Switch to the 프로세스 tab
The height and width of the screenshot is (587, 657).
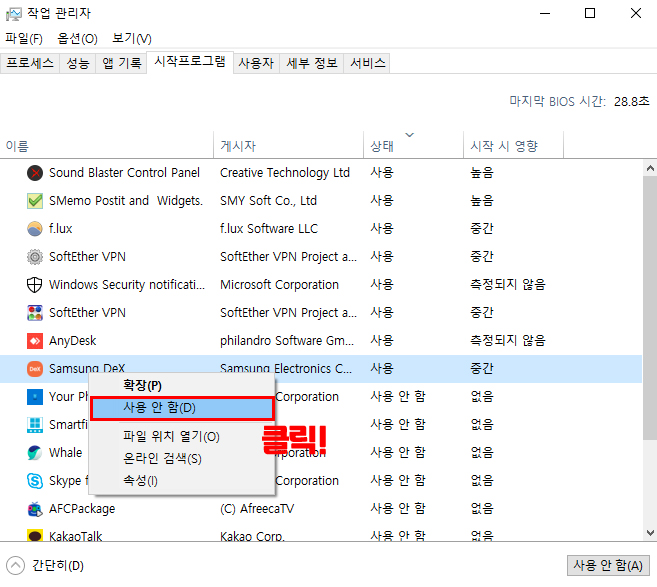point(30,63)
